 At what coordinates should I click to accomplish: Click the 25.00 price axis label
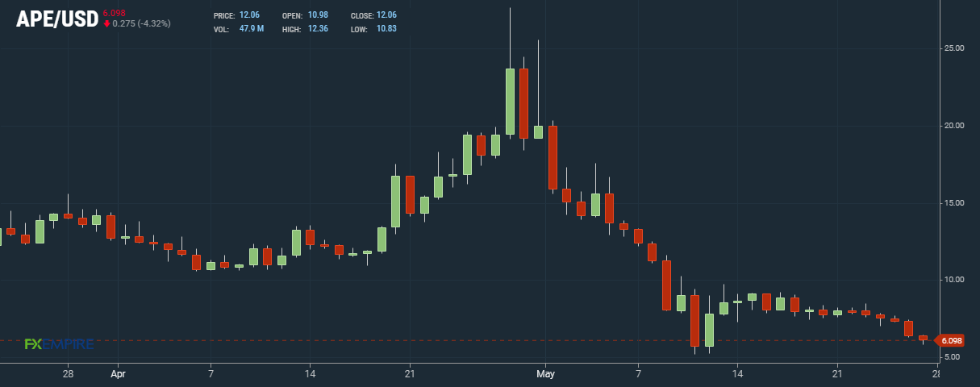pos(954,48)
